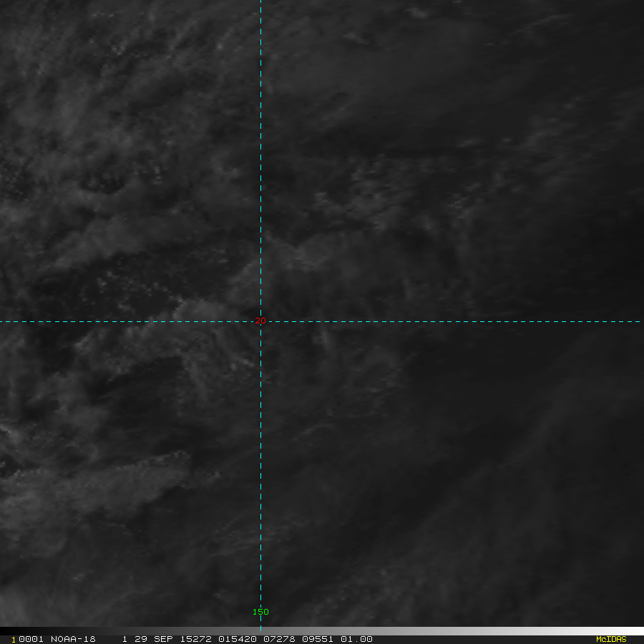Image resolution: width=644 pixels, height=644 pixels.
Task: Click the yellow '1' frame indicator
Action: (13, 640)
